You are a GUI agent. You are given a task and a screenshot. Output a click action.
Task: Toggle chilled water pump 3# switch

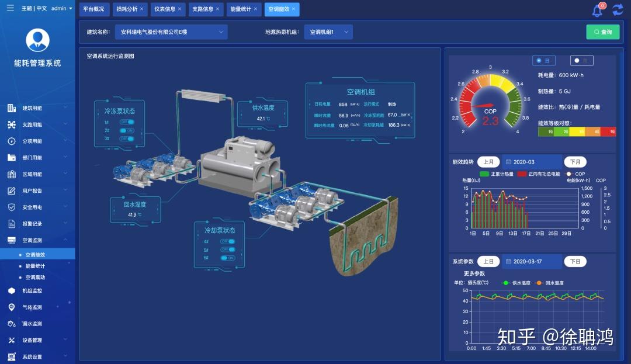pyautogui.click(x=127, y=138)
